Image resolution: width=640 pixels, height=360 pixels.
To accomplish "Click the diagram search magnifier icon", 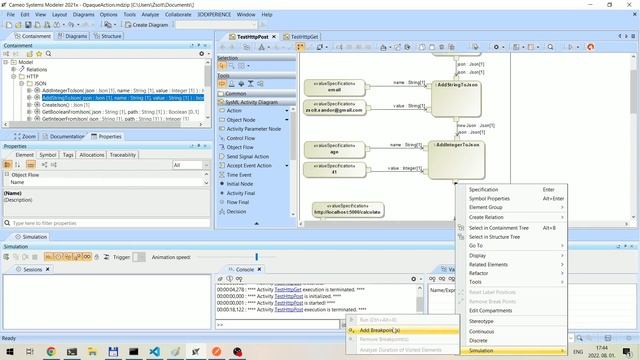I will coord(550,47).
